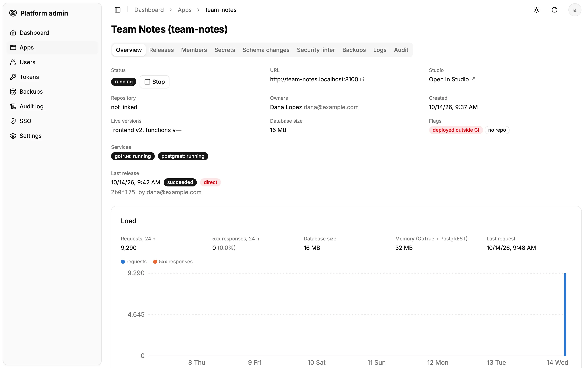
Task: Click the Audit log scroll icon
Action: click(13, 106)
